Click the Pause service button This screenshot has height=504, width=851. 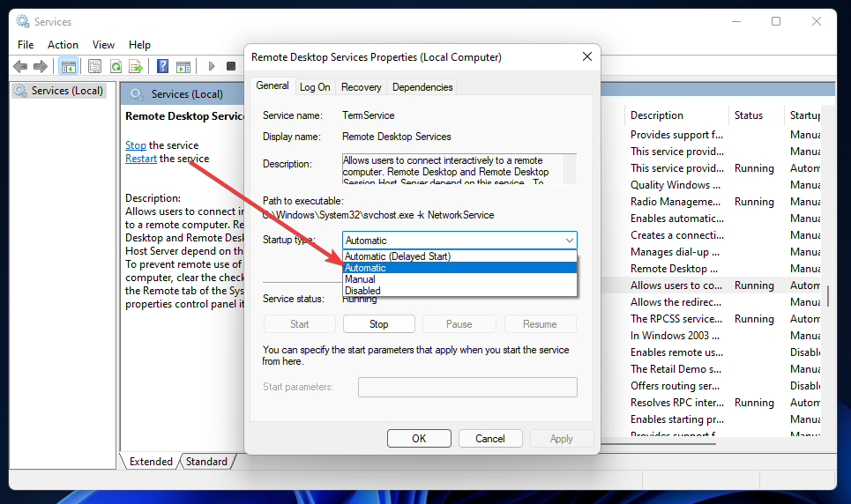point(459,324)
